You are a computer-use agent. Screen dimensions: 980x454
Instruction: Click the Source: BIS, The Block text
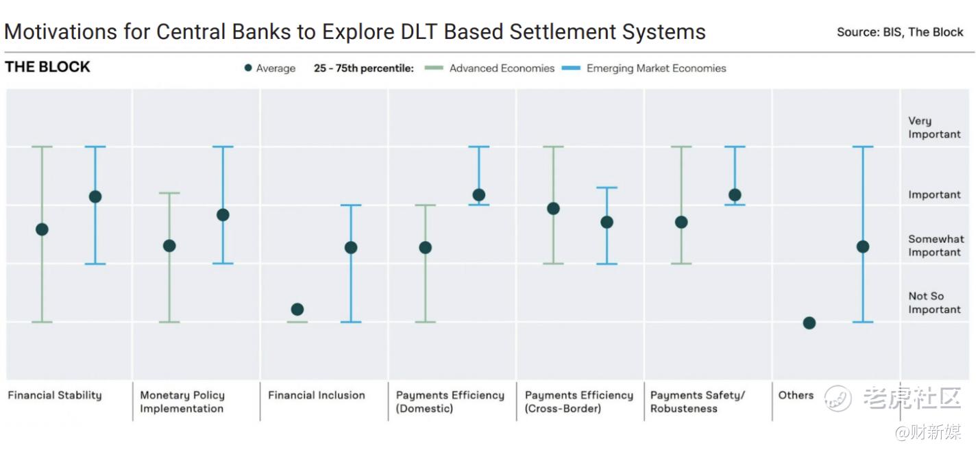tap(900, 32)
